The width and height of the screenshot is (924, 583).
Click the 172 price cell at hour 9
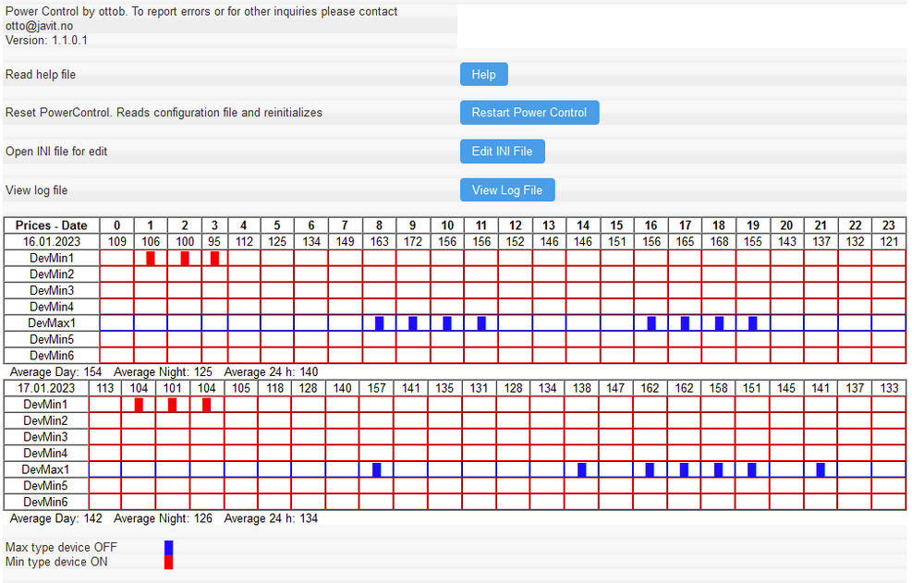(413, 241)
